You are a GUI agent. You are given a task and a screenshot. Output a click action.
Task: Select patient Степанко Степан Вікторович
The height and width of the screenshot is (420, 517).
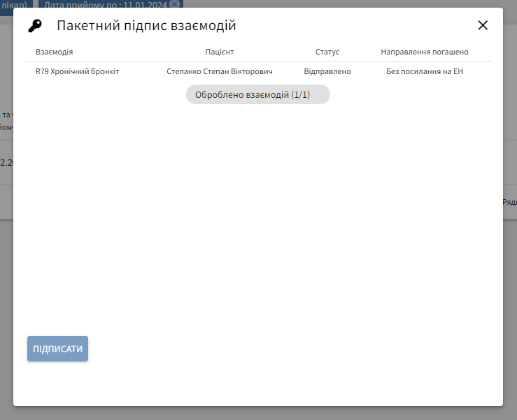coord(219,71)
